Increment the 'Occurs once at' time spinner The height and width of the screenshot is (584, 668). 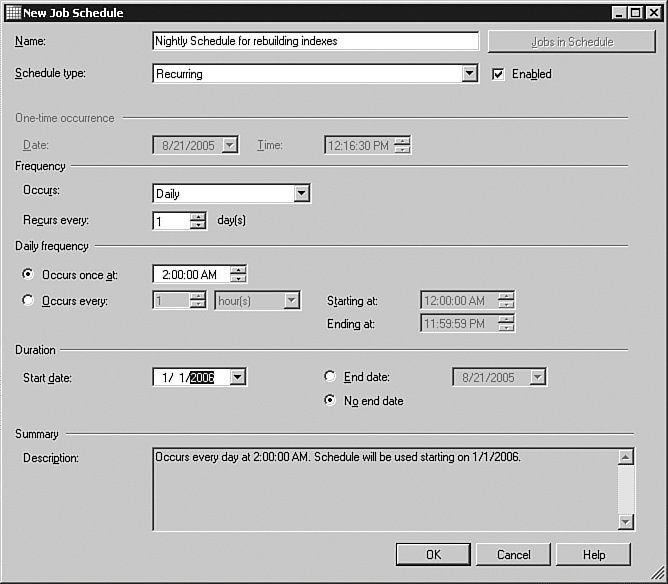tap(238, 270)
